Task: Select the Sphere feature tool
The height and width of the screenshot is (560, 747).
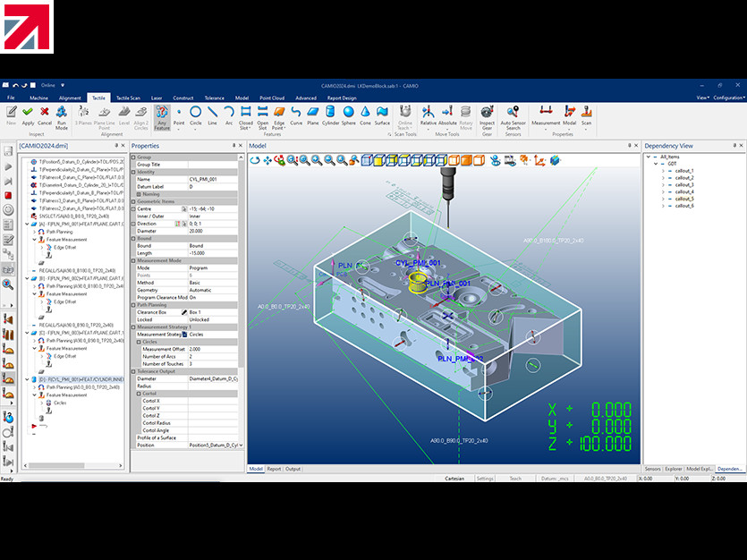Action: (349, 115)
